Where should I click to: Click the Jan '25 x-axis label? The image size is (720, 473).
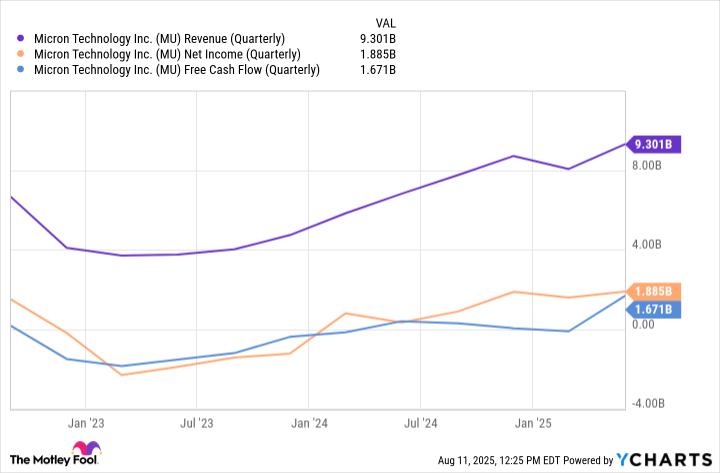(533, 423)
